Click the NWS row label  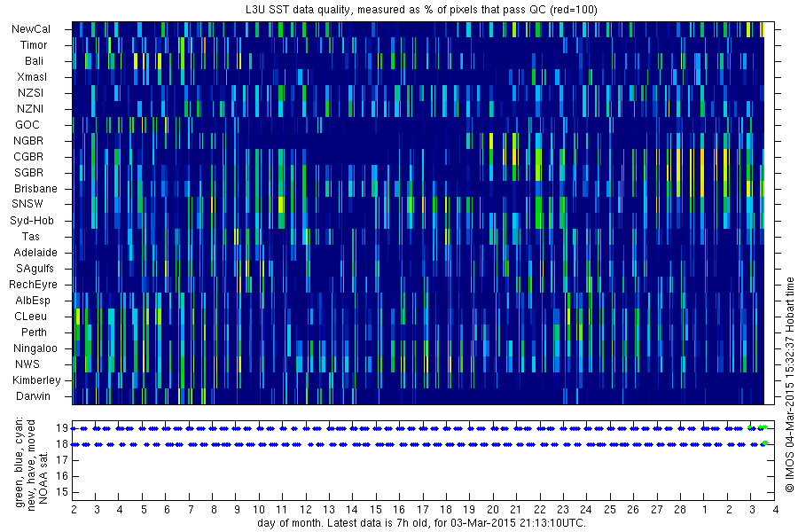point(27,364)
